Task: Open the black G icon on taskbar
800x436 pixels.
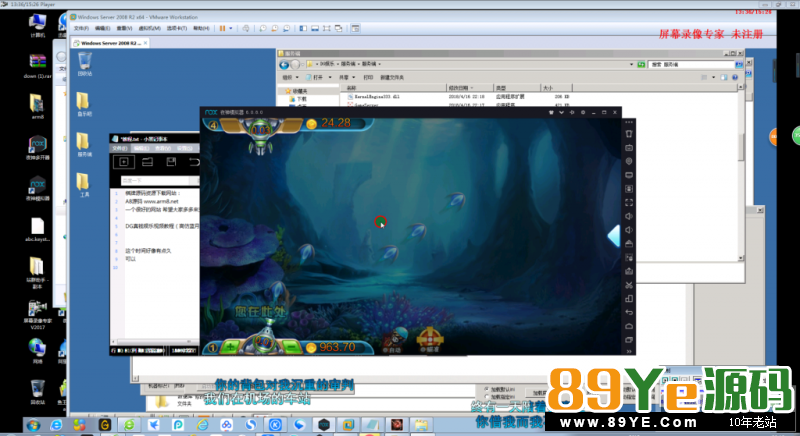Action: pos(105,425)
